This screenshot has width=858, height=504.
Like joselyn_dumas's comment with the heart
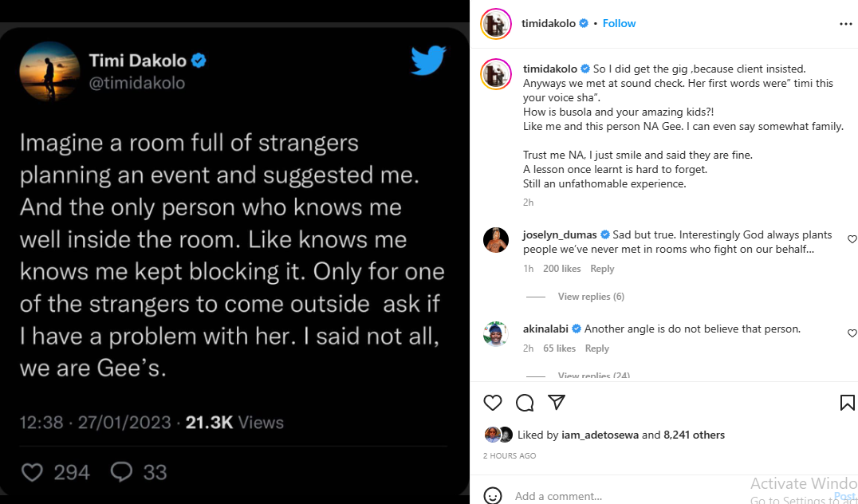click(x=852, y=239)
